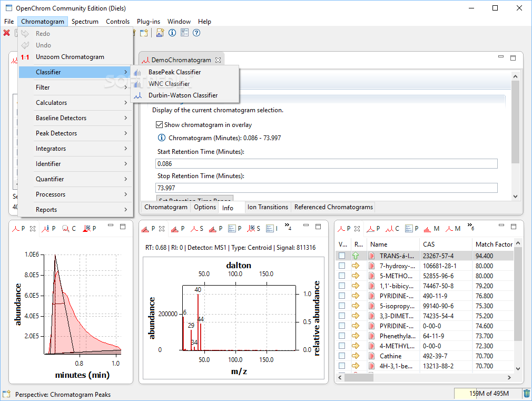Viewport: 532px width, 401px height.
Task: Check the box for the 4H-3,1-be row
Action: (x=342, y=366)
